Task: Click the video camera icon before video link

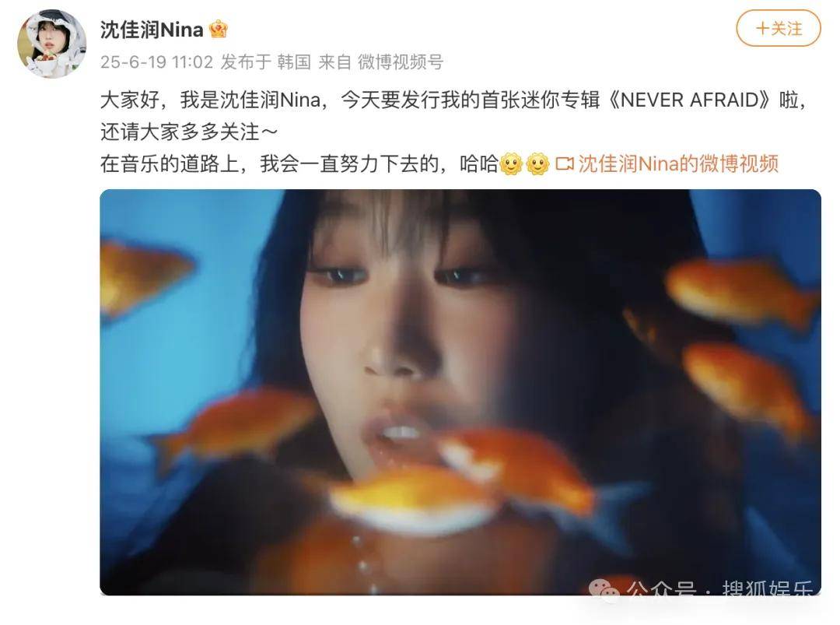Action: 565,163
